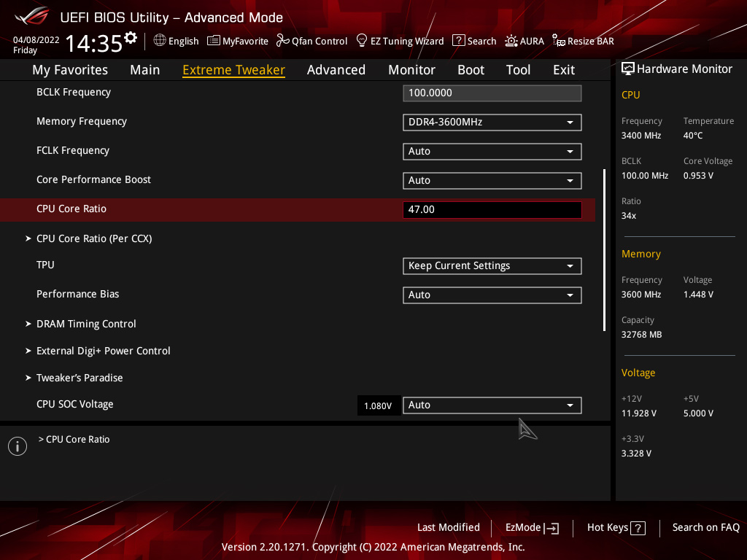Image resolution: width=747 pixels, height=560 pixels.
Task: Select the Core Performance Boost label
Action: point(93,179)
